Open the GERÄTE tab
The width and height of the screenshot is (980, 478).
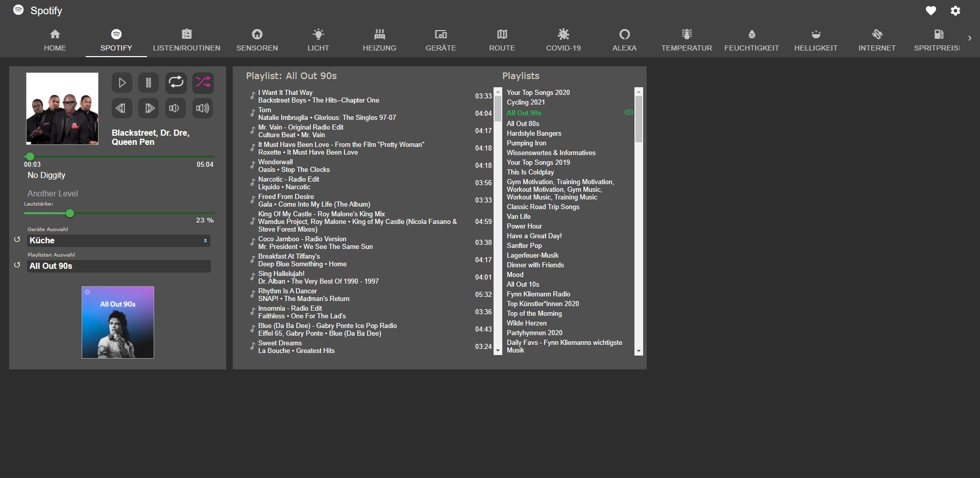[441, 41]
